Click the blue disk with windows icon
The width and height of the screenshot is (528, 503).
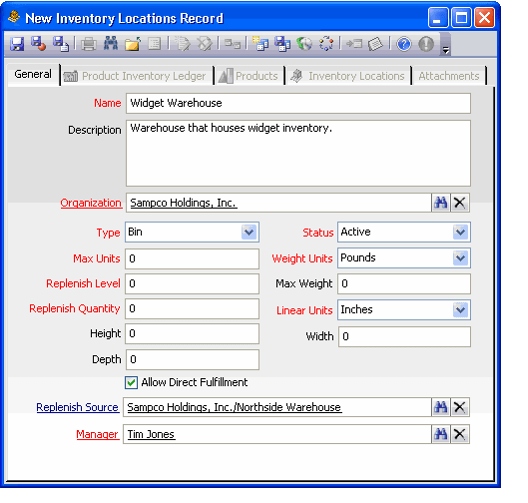282,44
